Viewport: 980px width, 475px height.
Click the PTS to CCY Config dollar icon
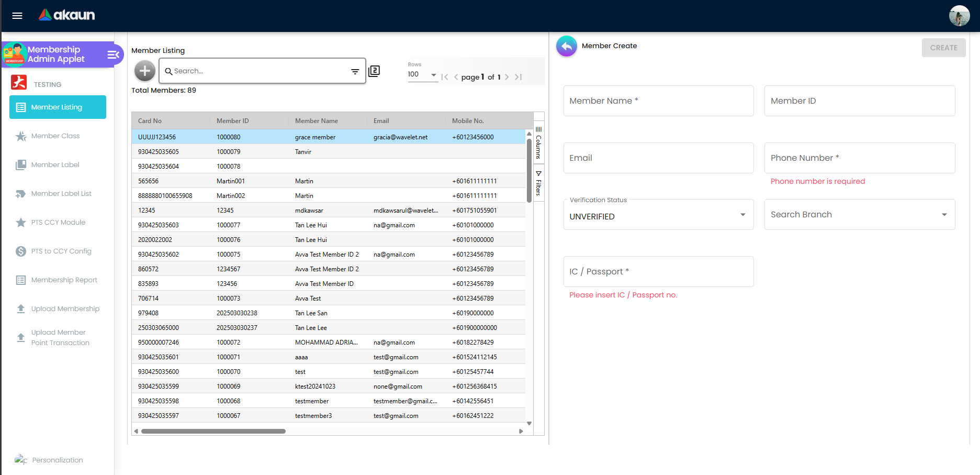pyautogui.click(x=21, y=251)
